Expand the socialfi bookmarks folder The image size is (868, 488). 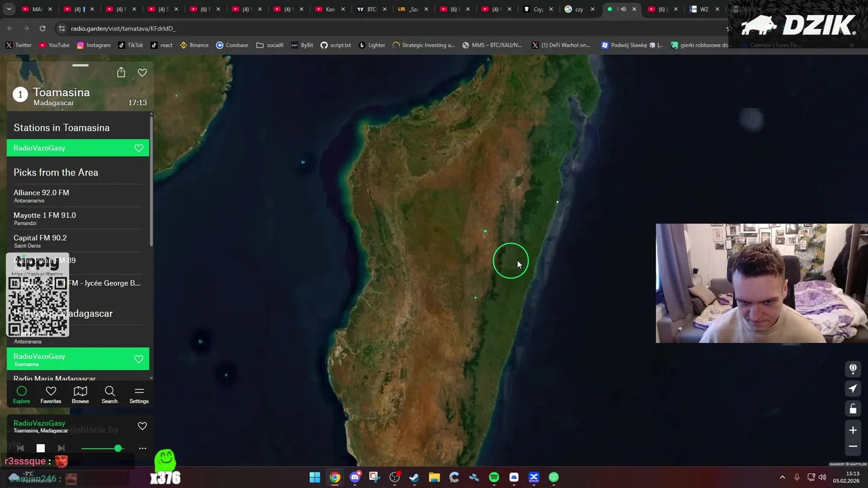coord(270,45)
